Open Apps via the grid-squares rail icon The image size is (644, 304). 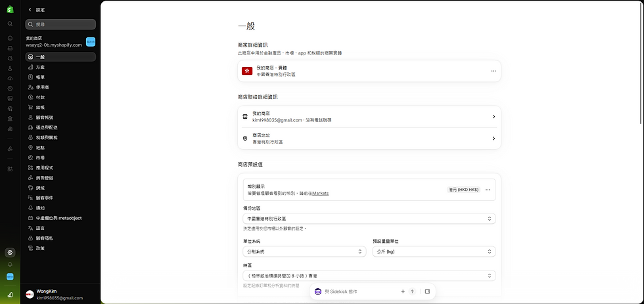point(11,169)
